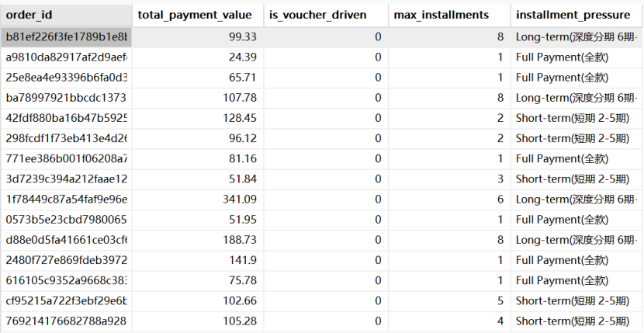Select the is_voucher_driven column header
This screenshot has height=333, width=644.
tap(326, 16)
